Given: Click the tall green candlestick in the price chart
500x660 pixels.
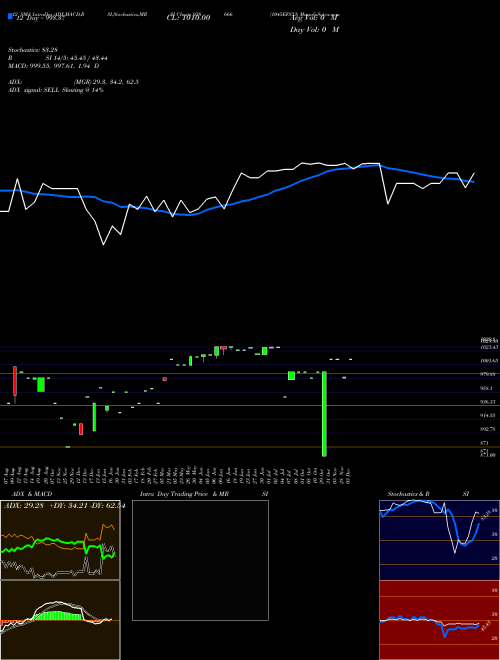Looking at the screenshot, I should coord(324,414).
